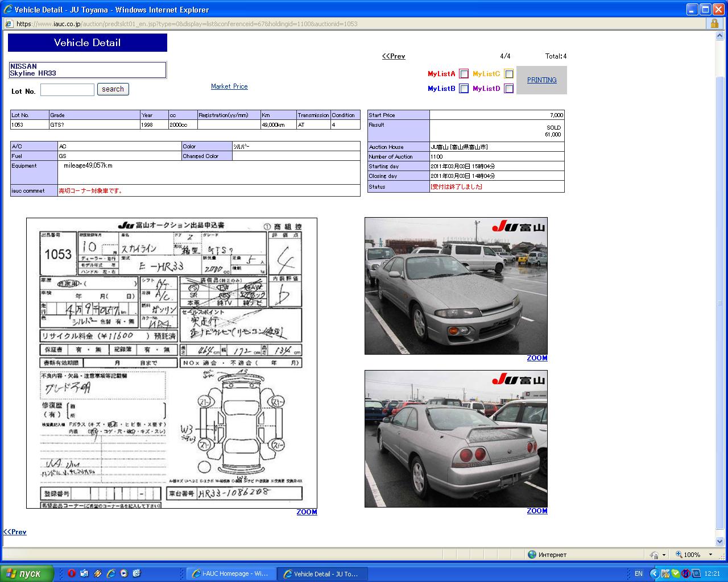The image size is (728, 582).
Task: Click the red iauc comment text
Action: pos(91,191)
